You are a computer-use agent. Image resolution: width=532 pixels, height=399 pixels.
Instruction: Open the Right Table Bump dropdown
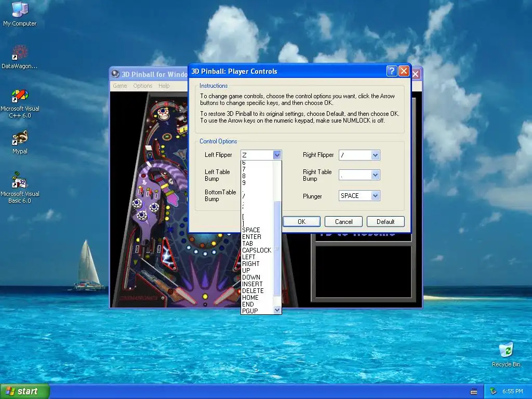(x=375, y=175)
